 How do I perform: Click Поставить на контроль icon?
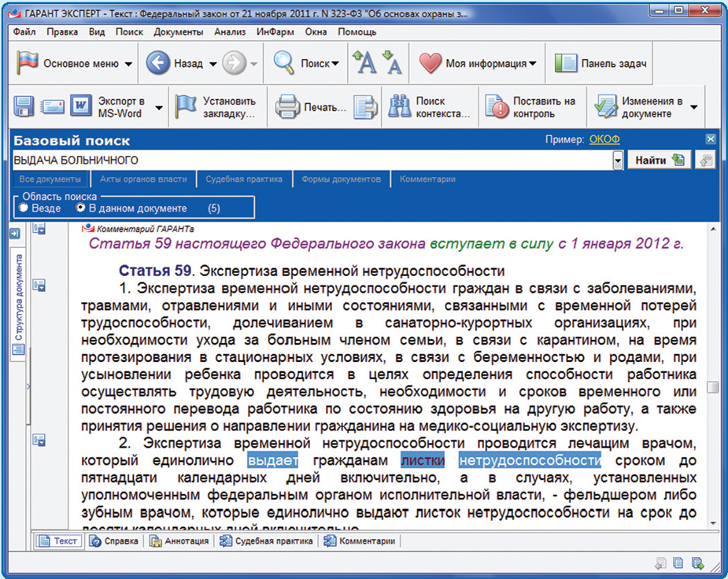497,107
